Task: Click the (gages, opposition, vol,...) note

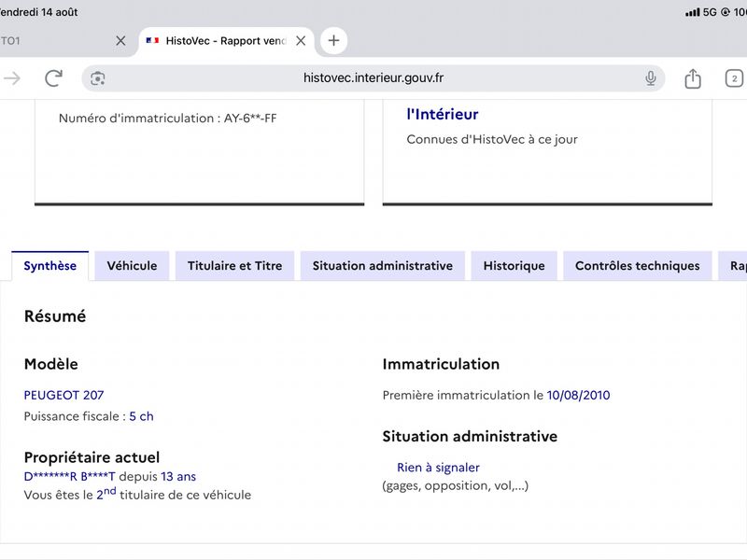Action: point(456,485)
